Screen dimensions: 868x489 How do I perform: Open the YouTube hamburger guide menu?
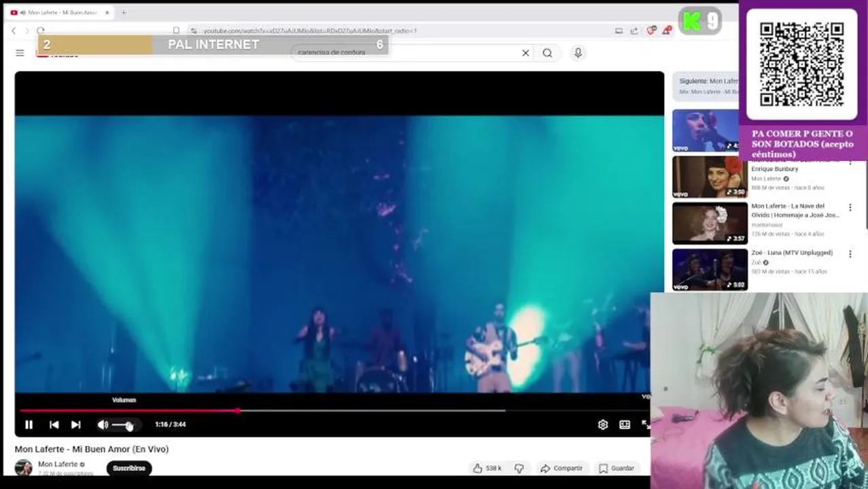click(20, 52)
